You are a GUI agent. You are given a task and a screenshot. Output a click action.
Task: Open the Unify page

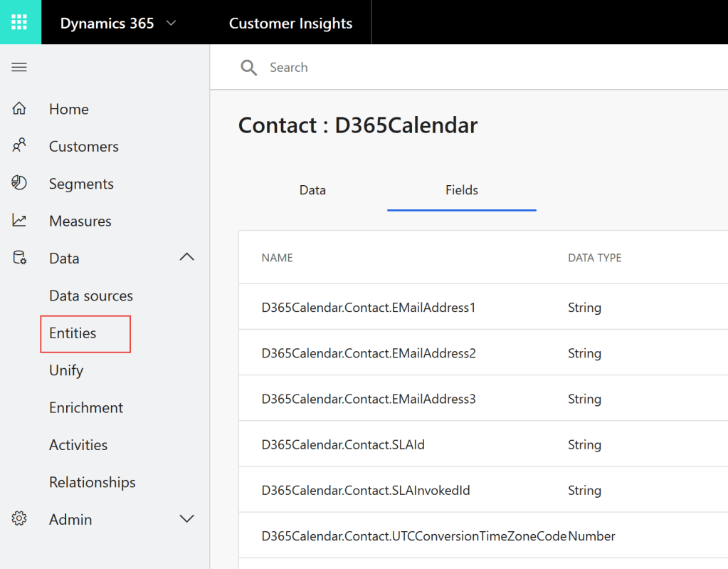click(66, 370)
